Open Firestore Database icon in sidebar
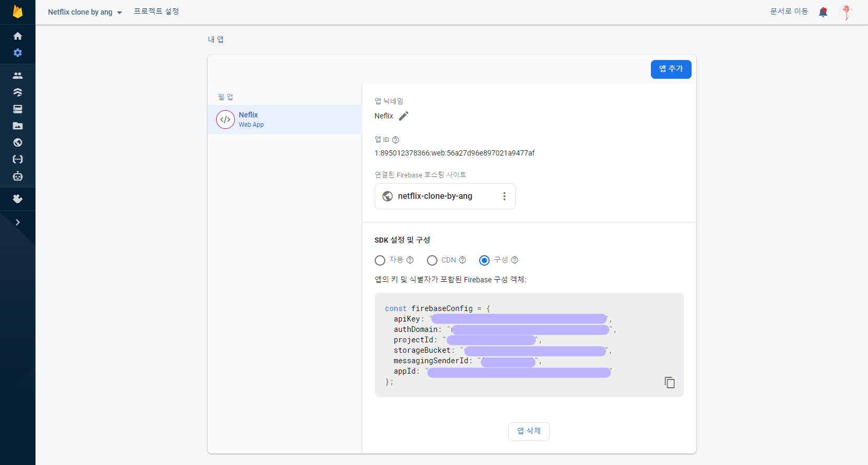The width and height of the screenshot is (868, 465). (x=18, y=92)
